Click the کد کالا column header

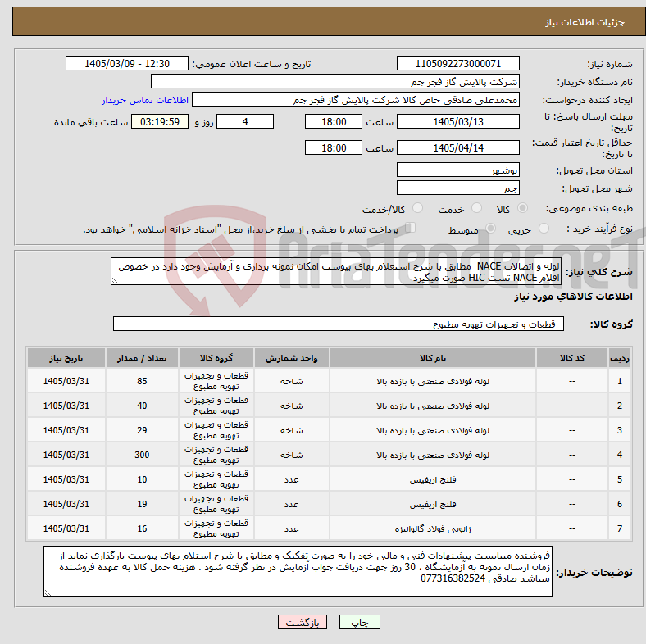click(x=572, y=358)
